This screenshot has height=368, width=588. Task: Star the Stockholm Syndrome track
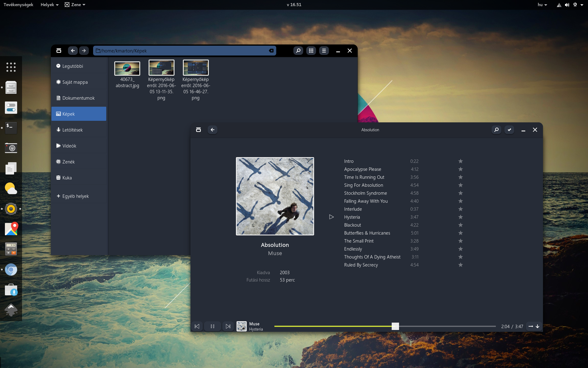(460, 193)
